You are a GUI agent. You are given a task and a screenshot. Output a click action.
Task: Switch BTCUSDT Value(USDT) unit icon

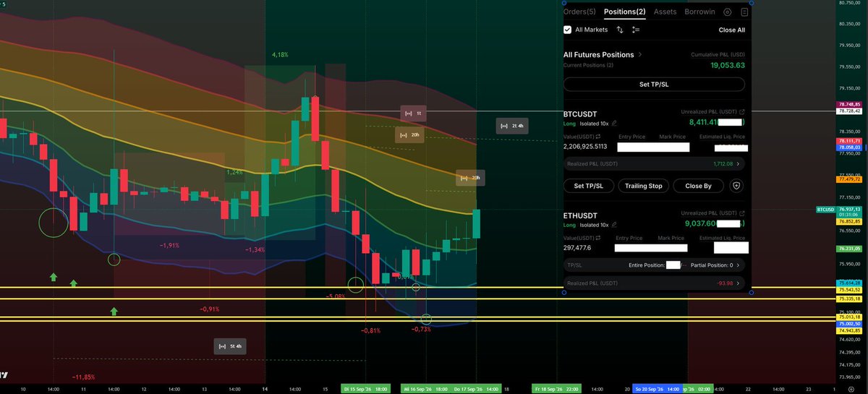pyautogui.click(x=598, y=137)
